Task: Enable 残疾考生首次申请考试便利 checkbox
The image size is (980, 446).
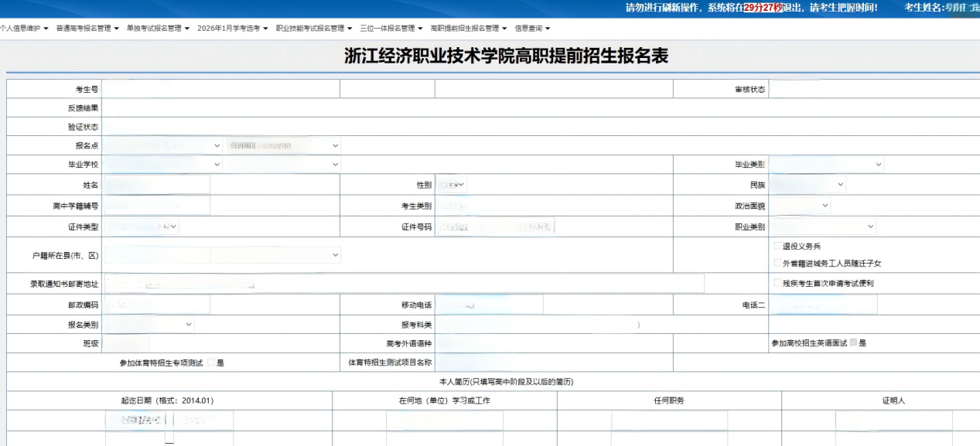Action: pos(777,283)
